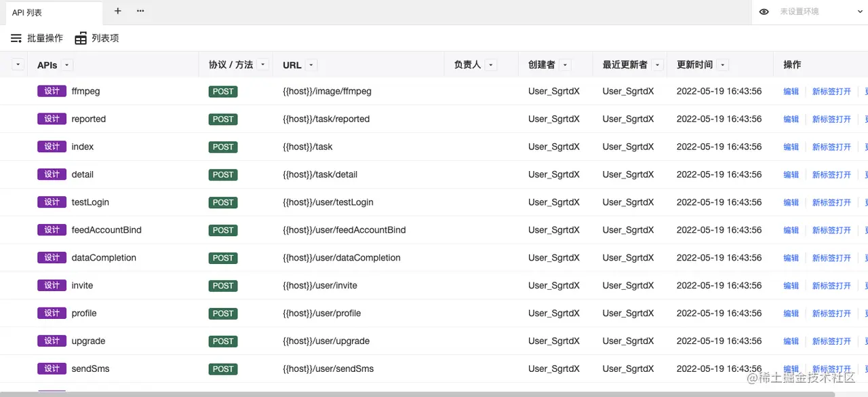
Task: Click the 设计 status tag on sendSms row
Action: pos(52,368)
